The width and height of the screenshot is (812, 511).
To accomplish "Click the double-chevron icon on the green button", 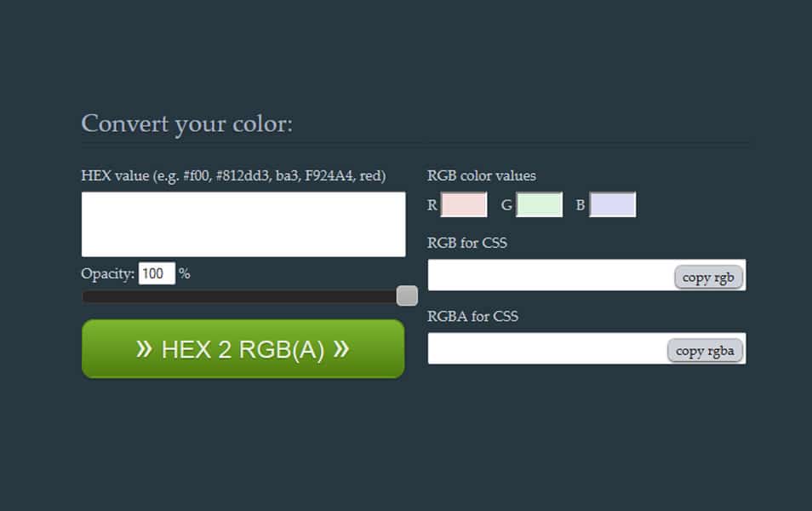I will [146, 347].
